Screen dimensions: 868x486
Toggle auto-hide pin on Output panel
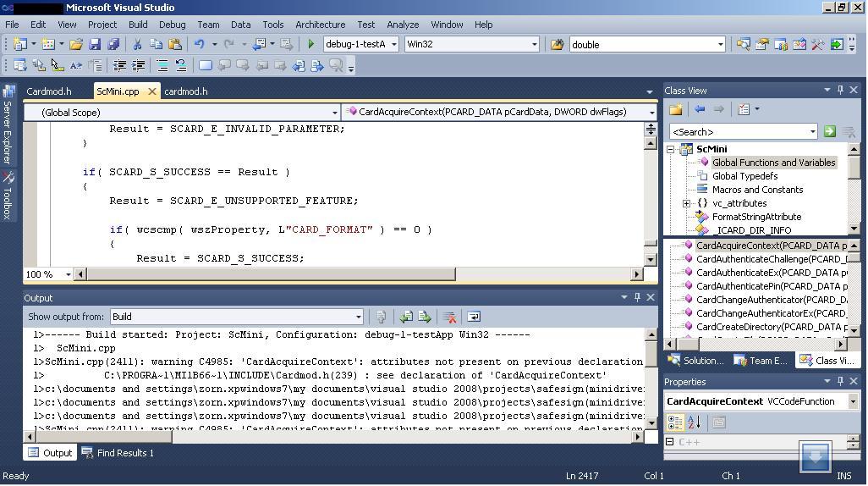click(x=637, y=297)
